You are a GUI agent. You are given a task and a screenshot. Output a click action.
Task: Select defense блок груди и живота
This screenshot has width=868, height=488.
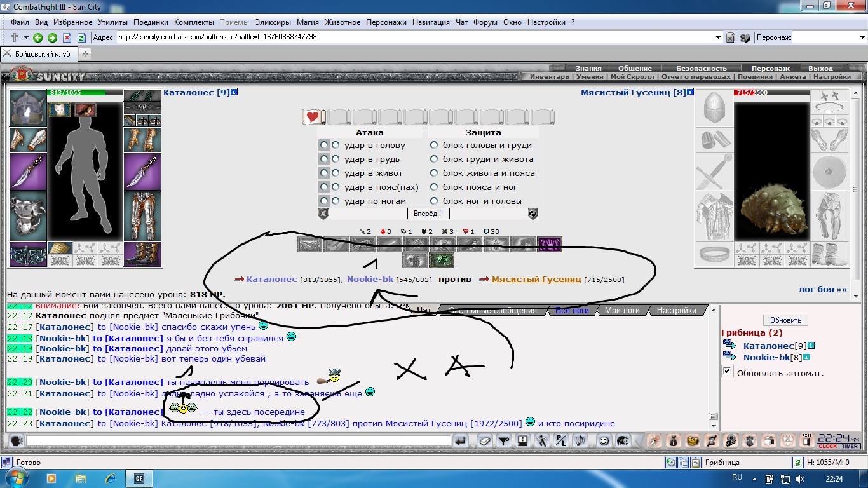click(434, 159)
